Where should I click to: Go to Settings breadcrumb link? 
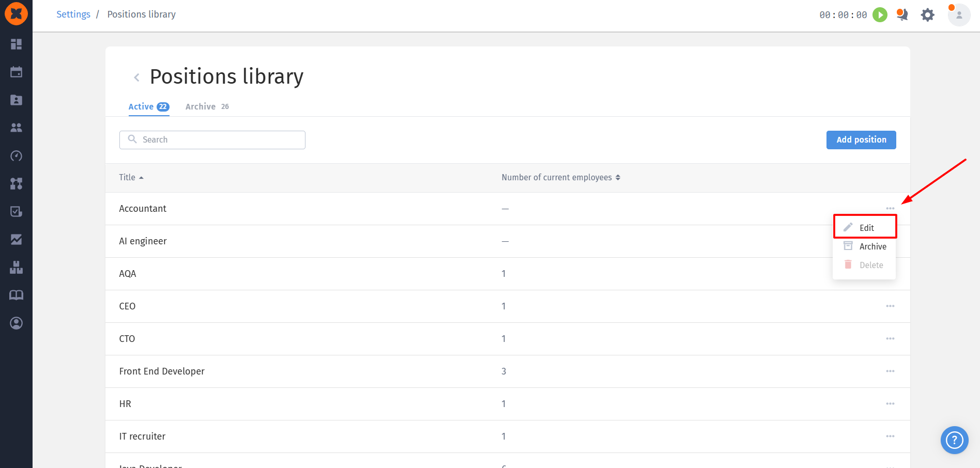[73, 14]
